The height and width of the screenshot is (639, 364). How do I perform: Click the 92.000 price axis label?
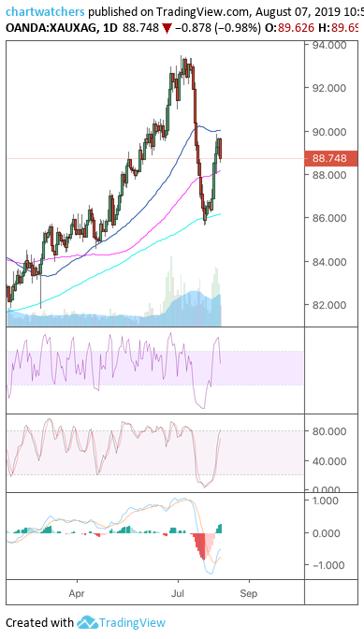pos(328,88)
